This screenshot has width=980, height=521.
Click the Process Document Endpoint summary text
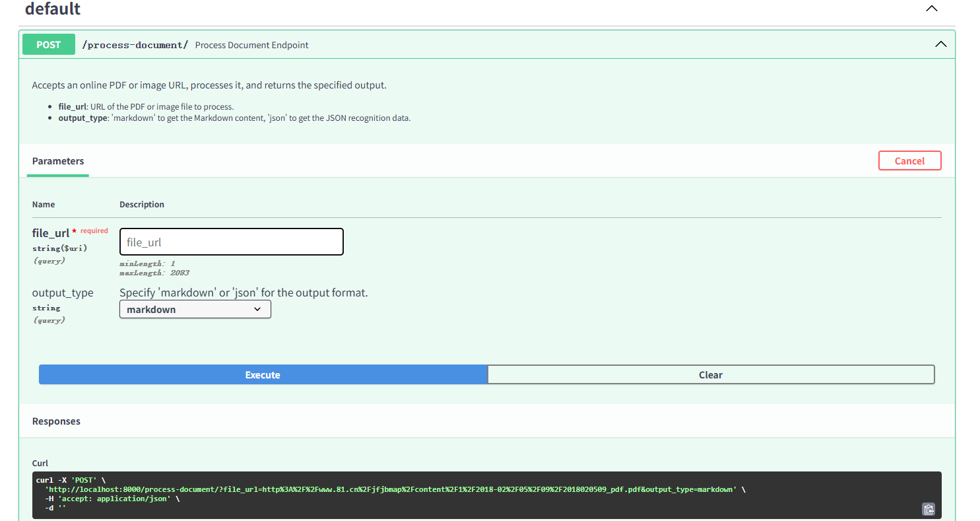point(251,45)
